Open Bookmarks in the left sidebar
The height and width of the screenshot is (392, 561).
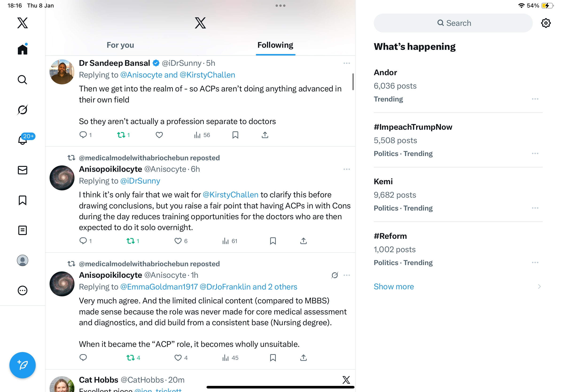23,200
